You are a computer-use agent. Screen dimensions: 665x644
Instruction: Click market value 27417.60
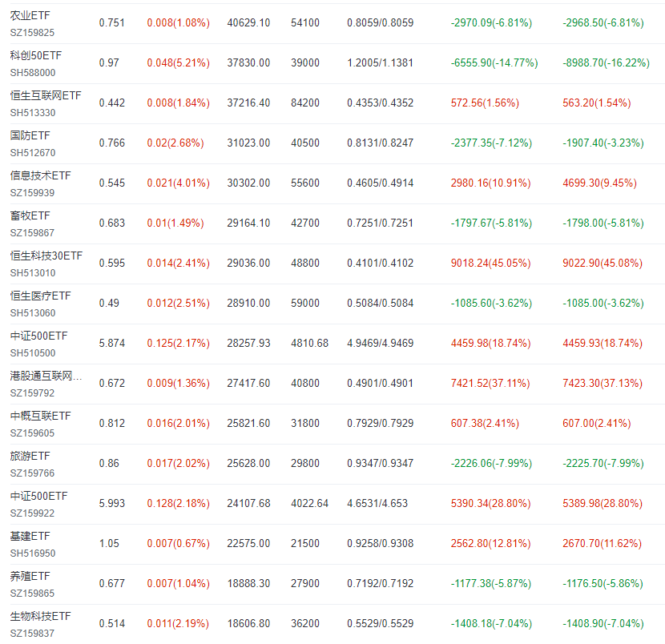pyautogui.click(x=248, y=384)
